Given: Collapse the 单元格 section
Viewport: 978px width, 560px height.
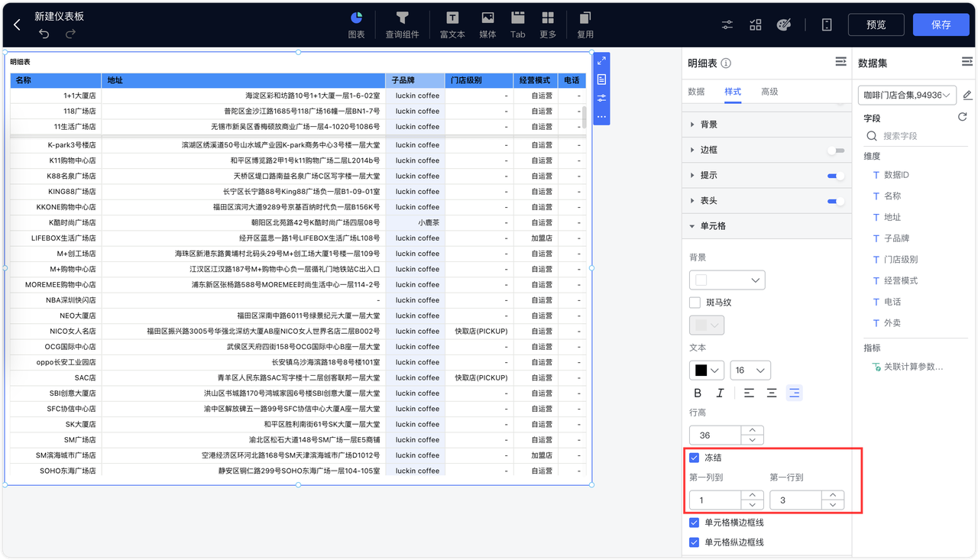Looking at the screenshot, I should (766, 226).
